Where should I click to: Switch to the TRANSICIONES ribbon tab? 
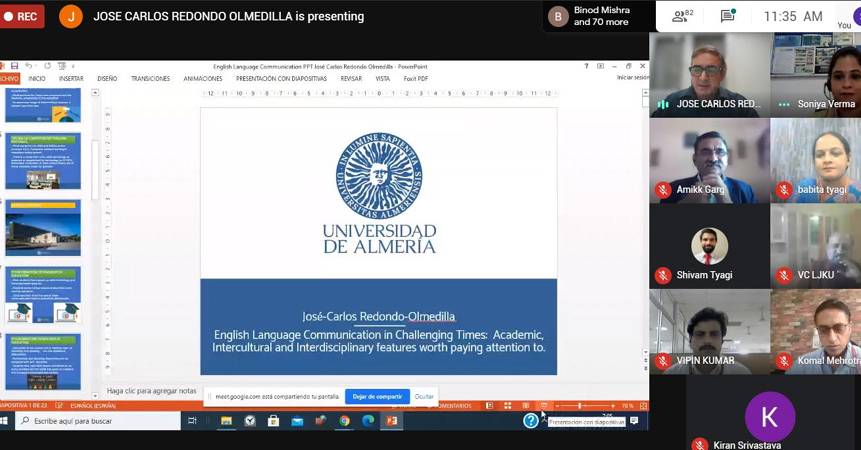(150, 78)
